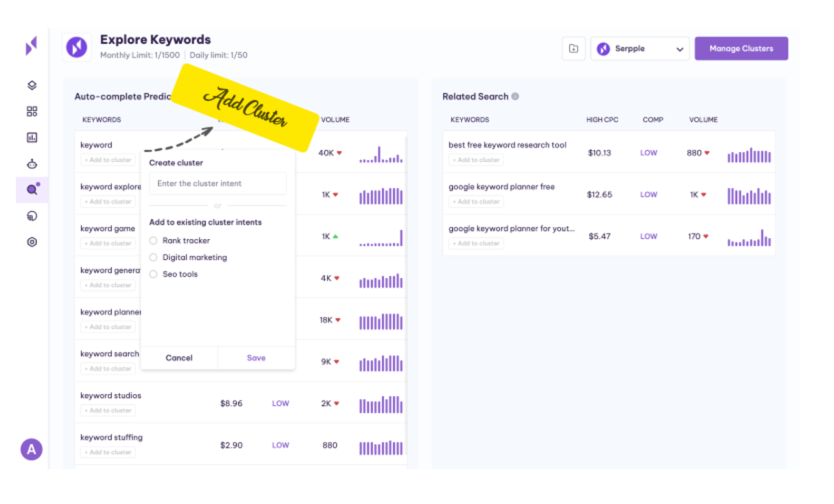Click the export file icon button

click(x=574, y=49)
